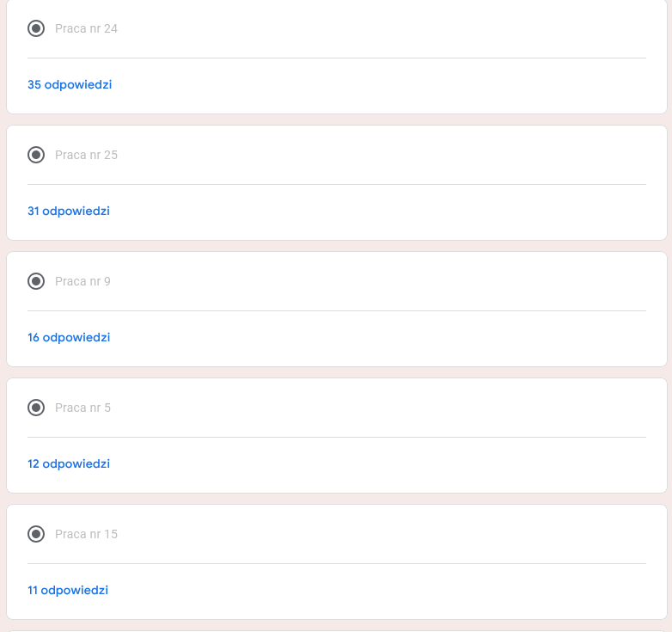
Task: Click the divider line under Praca nr 15
Action: click(337, 563)
